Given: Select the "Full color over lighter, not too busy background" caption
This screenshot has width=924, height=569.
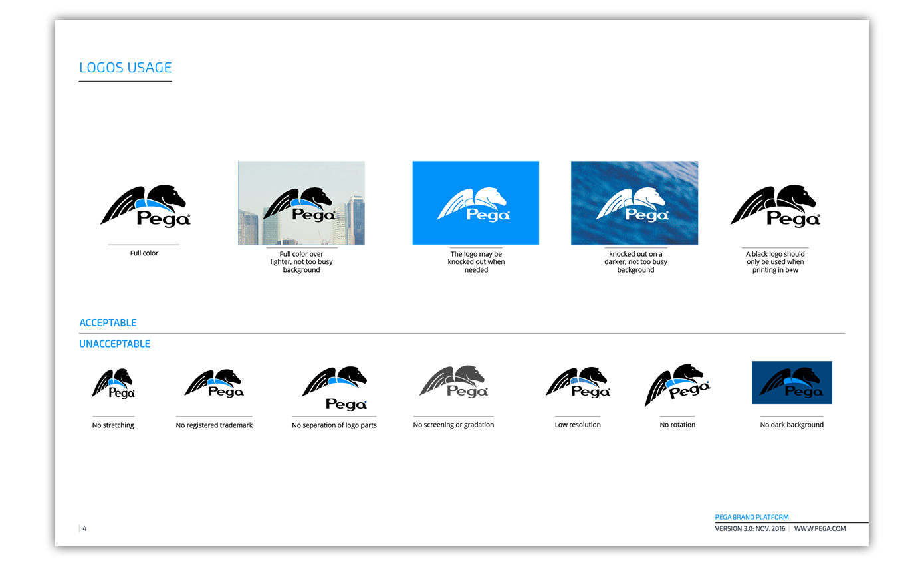Looking at the screenshot, I should click(301, 262).
